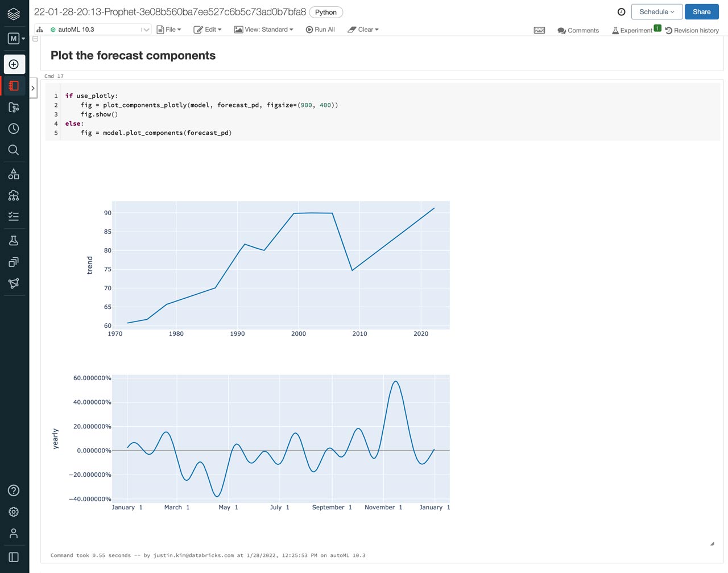This screenshot has height=573, width=728.
Task: Click the output resize handle at bottom right
Action: point(712,544)
